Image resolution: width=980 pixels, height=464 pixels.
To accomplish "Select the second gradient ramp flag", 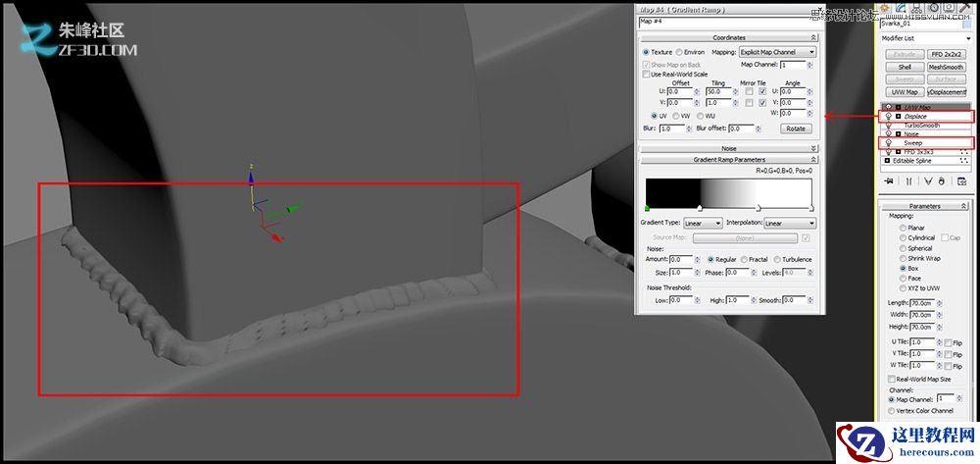I will pyautogui.click(x=700, y=208).
